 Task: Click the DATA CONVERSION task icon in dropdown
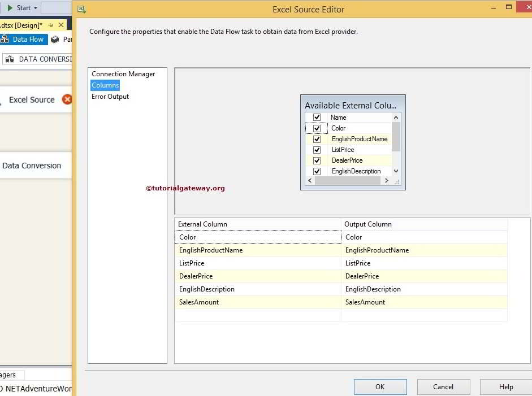(10, 59)
